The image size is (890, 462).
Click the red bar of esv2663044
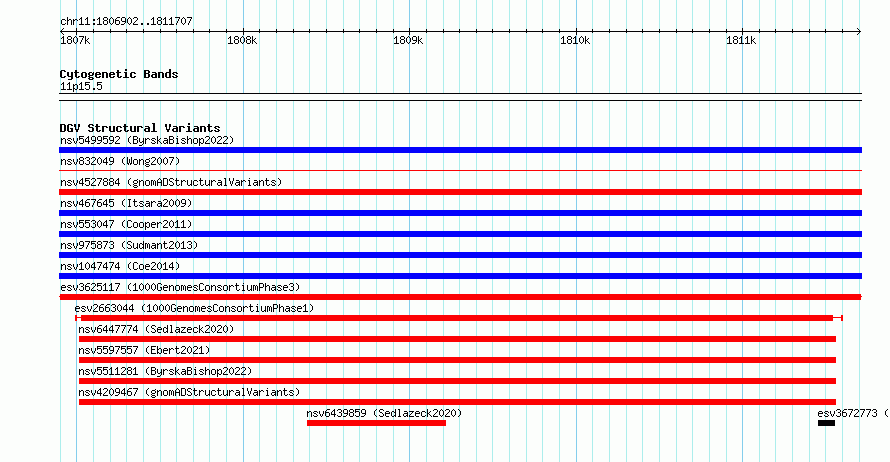pos(457,318)
